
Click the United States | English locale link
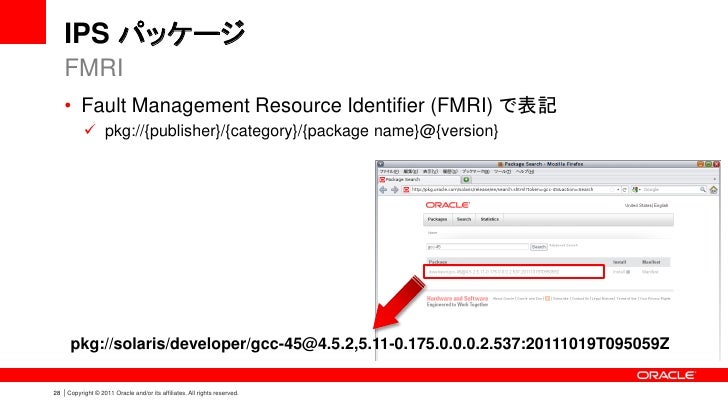pos(646,205)
